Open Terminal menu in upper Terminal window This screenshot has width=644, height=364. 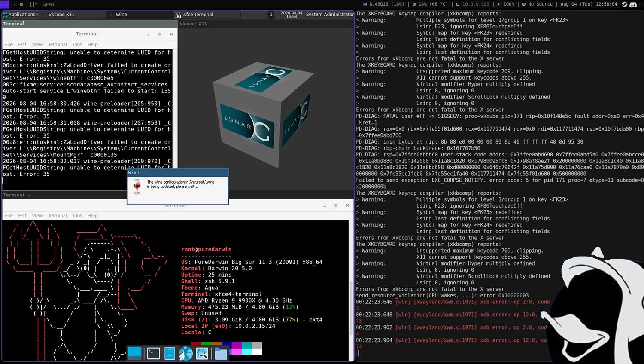tap(58, 45)
